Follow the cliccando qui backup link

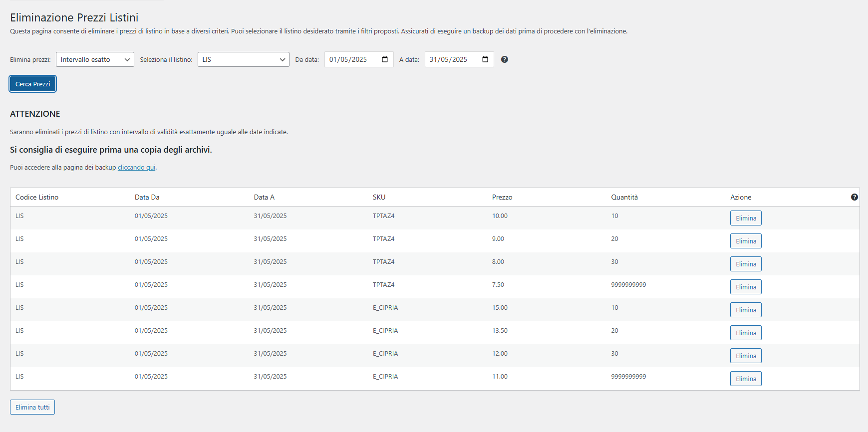136,168
